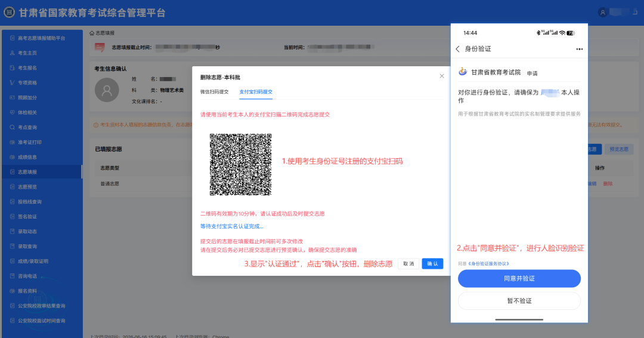Click the 体检相关 heart icon

click(13, 112)
